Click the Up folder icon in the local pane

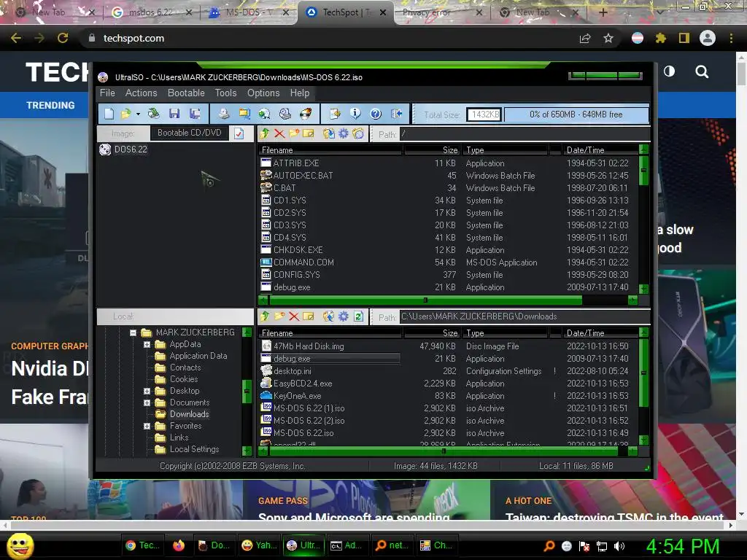coord(265,316)
